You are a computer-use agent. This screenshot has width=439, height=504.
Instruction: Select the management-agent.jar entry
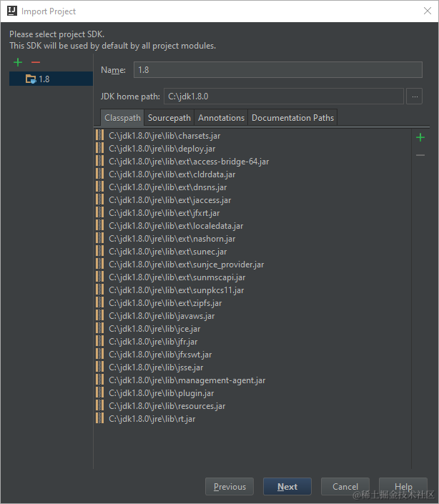[252, 380]
